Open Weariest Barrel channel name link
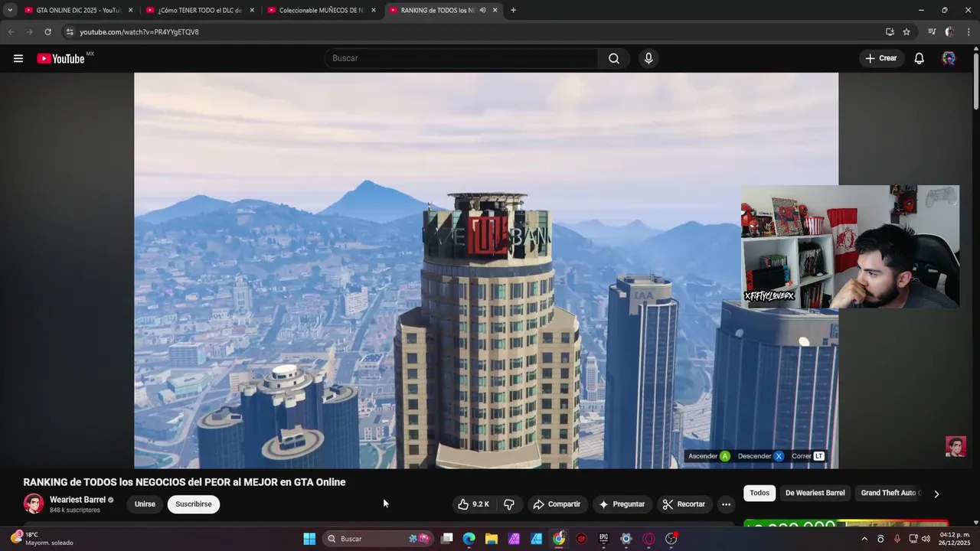 click(77, 500)
